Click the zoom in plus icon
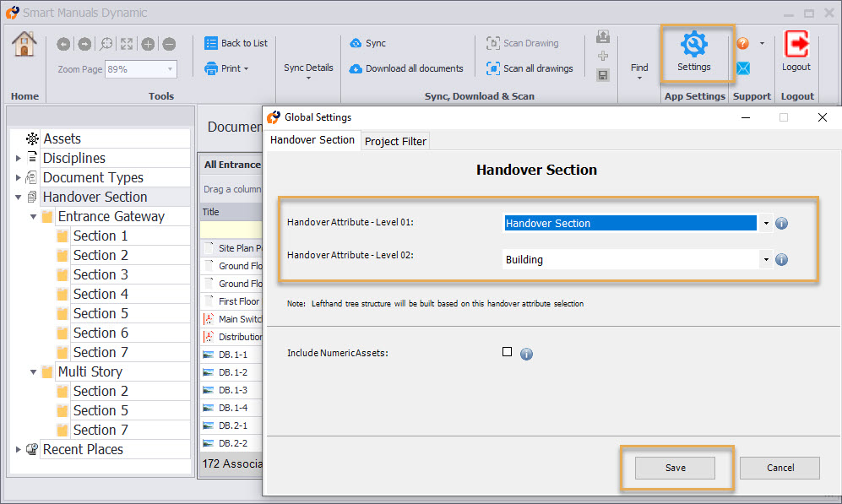The height and width of the screenshot is (504, 842). pos(148,44)
